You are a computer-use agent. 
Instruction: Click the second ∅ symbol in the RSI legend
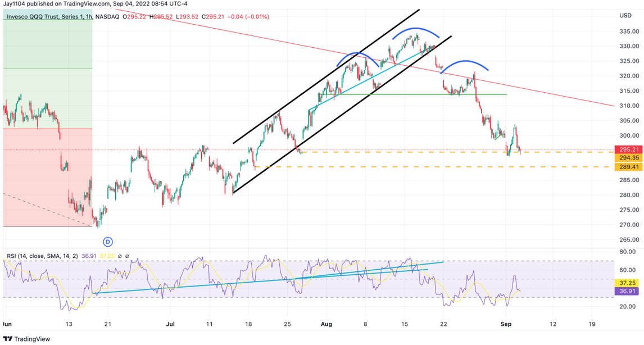click(x=127, y=256)
